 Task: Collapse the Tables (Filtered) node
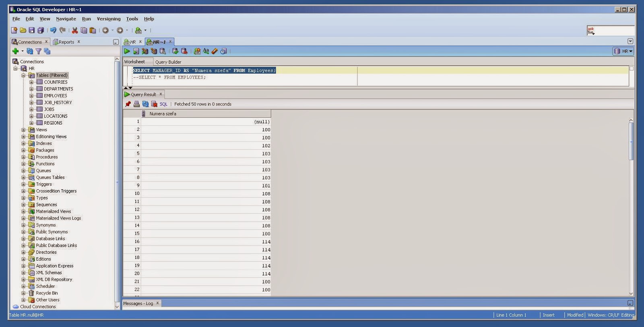coord(23,75)
